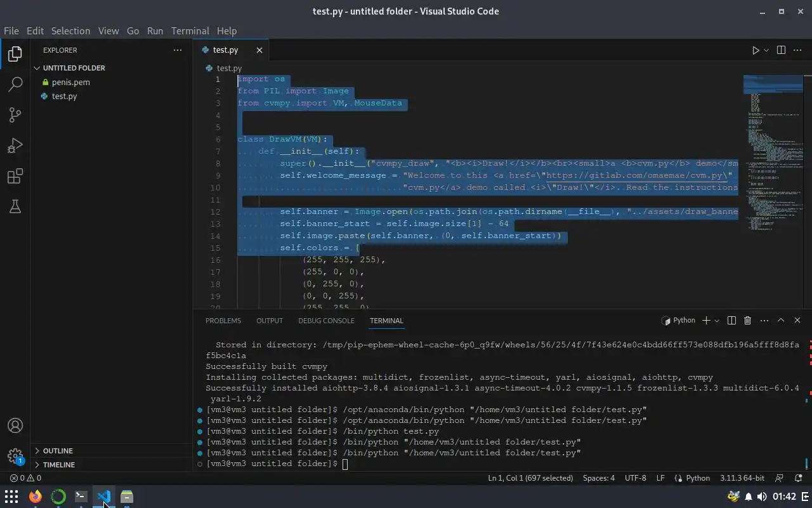Open the View menu

tap(108, 30)
